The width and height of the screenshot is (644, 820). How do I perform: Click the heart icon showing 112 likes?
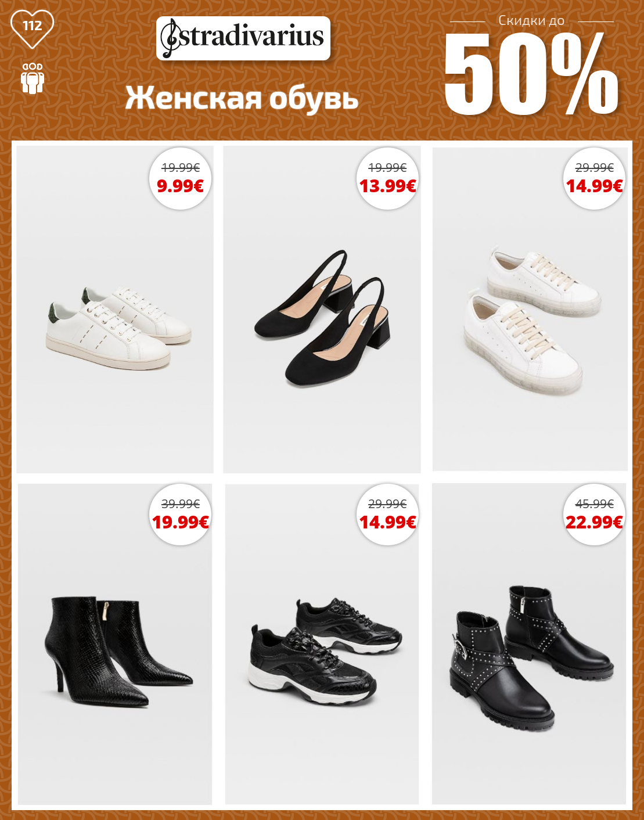coord(33,28)
